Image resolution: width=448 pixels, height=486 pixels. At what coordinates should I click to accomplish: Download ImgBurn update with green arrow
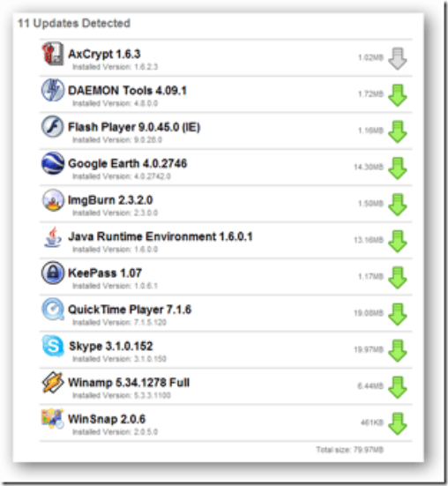coord(398,205)
